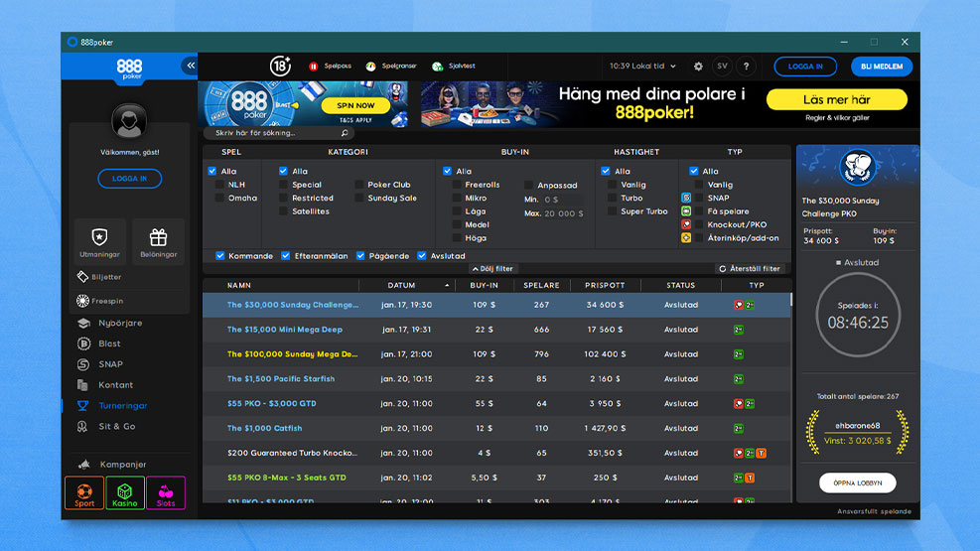Image resolution: width=980 pixels, height=551 pixels.
Task: Sort tournaments by Spelare column
Action: pyautogui.click(x=541, y=285)
